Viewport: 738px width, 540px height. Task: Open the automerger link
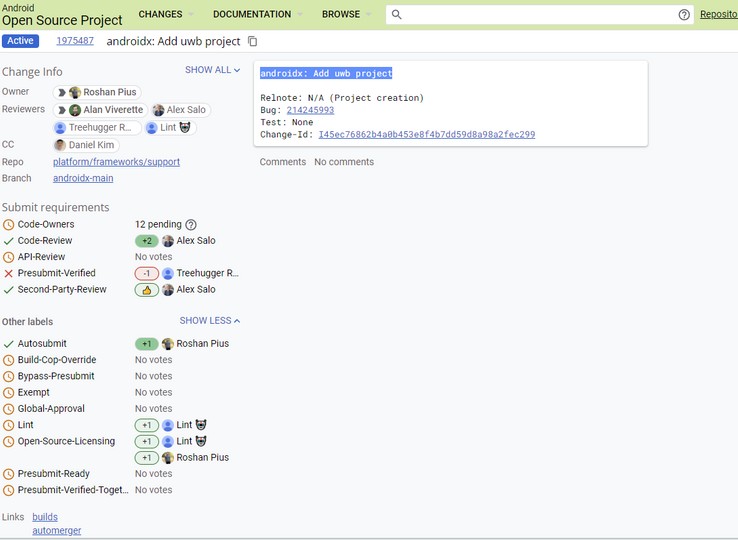56,531
